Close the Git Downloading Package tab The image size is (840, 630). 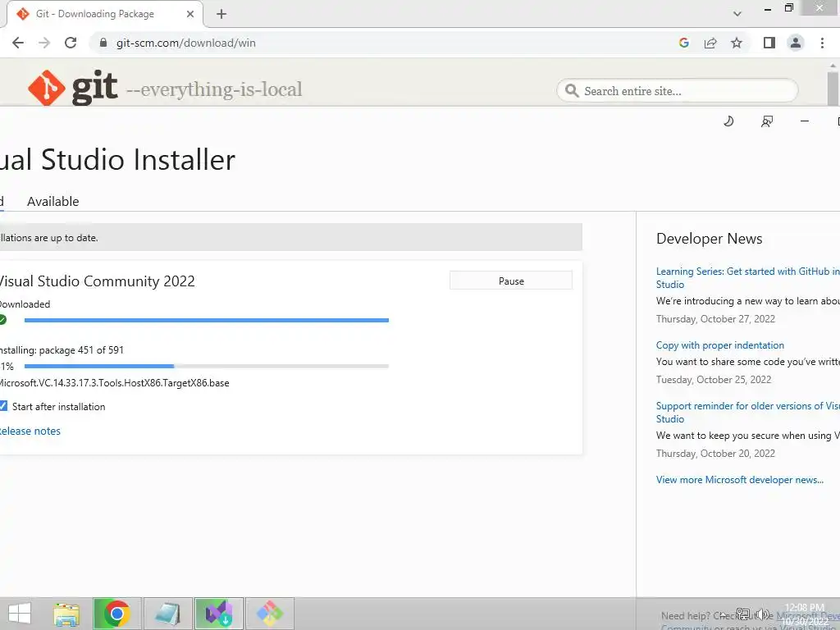coord(190,14)
